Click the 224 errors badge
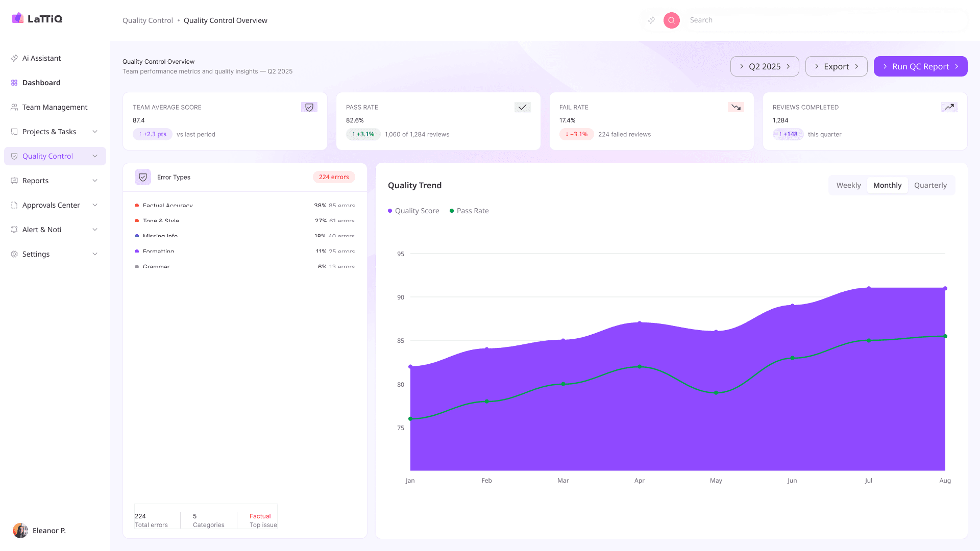Viewport: 980px width, 551px height. (334, 177)
